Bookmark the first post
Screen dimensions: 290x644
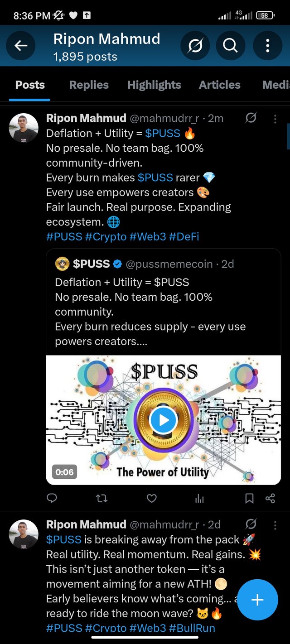[249, 498]
